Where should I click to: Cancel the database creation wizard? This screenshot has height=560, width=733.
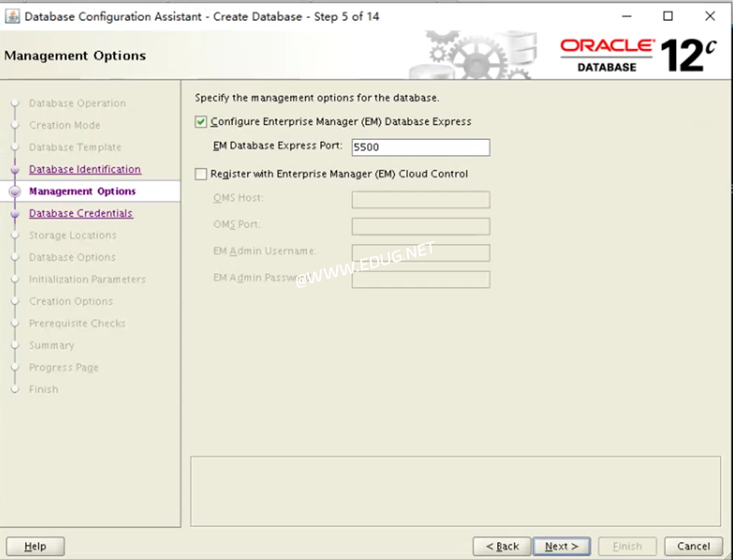pyautogui.click(x=693, y=546)
